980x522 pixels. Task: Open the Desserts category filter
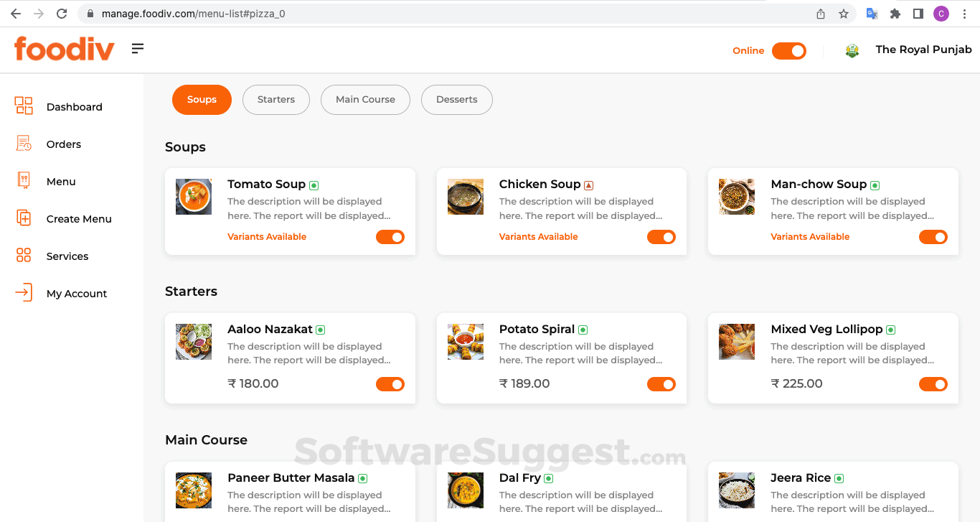tap(456, 100)
